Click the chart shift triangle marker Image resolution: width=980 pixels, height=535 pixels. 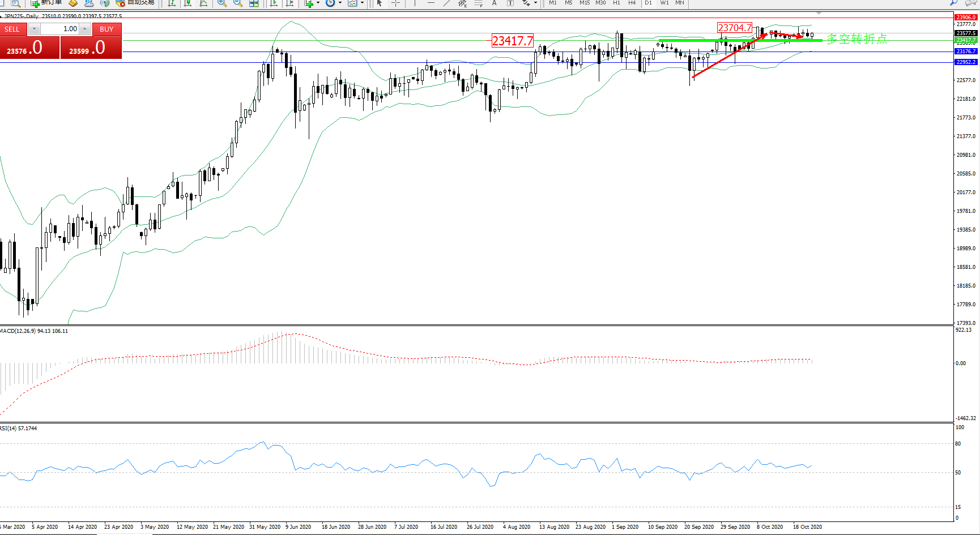coord(819,13)
